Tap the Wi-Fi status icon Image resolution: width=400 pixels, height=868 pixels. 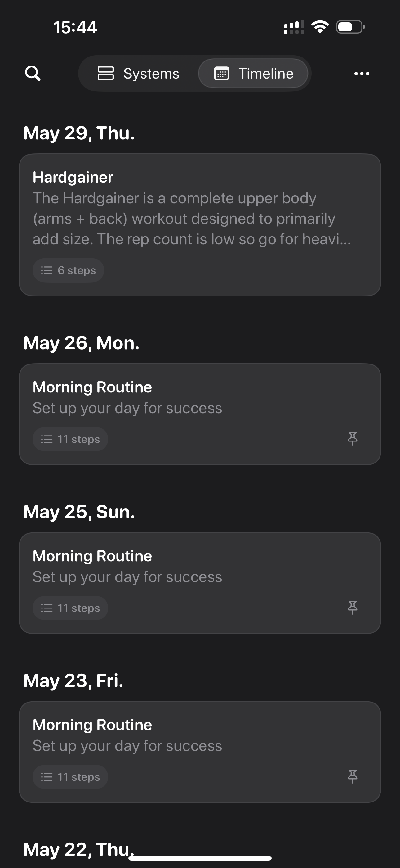[x=320, y=27]
